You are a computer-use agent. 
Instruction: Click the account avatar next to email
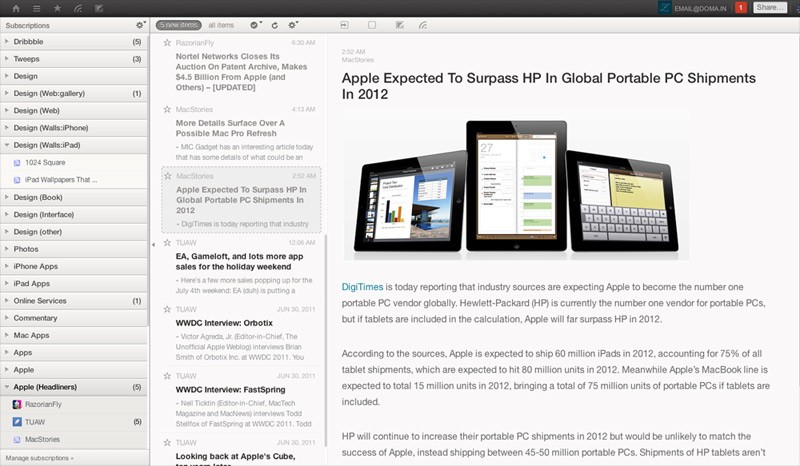click(664, 8)
